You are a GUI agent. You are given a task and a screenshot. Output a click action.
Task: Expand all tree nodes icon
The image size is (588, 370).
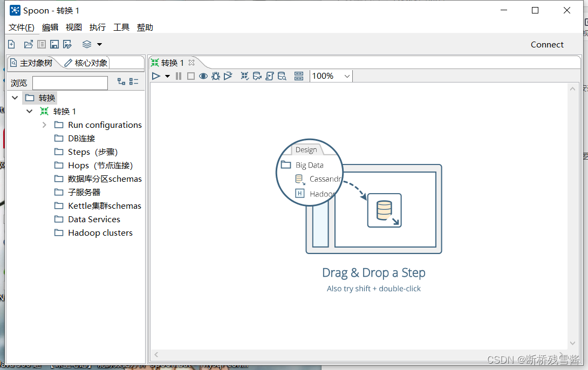tap(121, 81)
